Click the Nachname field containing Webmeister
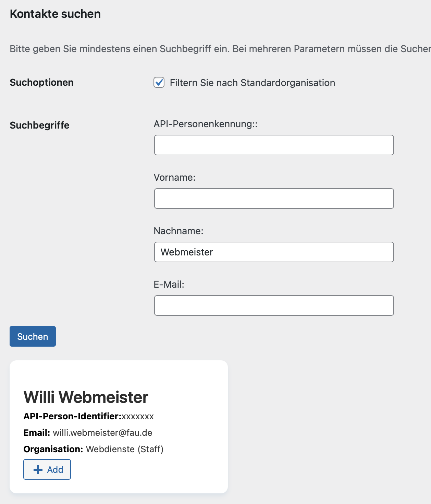 (274, 252)
